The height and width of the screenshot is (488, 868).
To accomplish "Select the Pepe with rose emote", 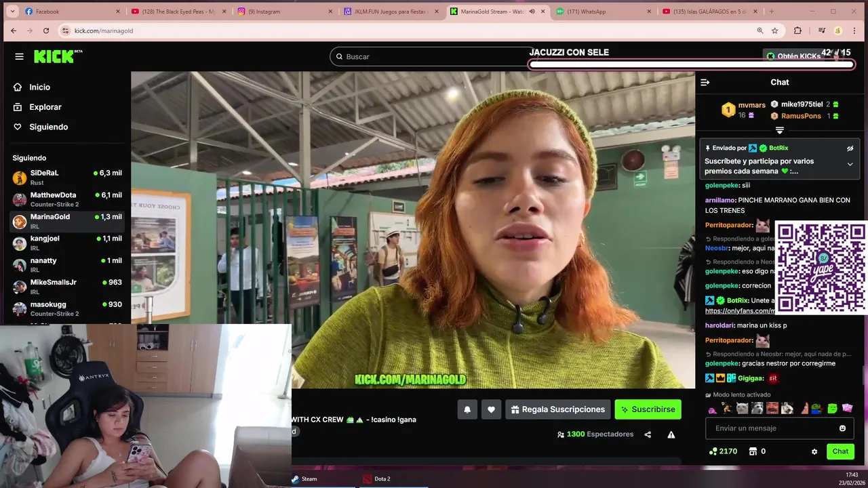I will click(x=816, y=408).
